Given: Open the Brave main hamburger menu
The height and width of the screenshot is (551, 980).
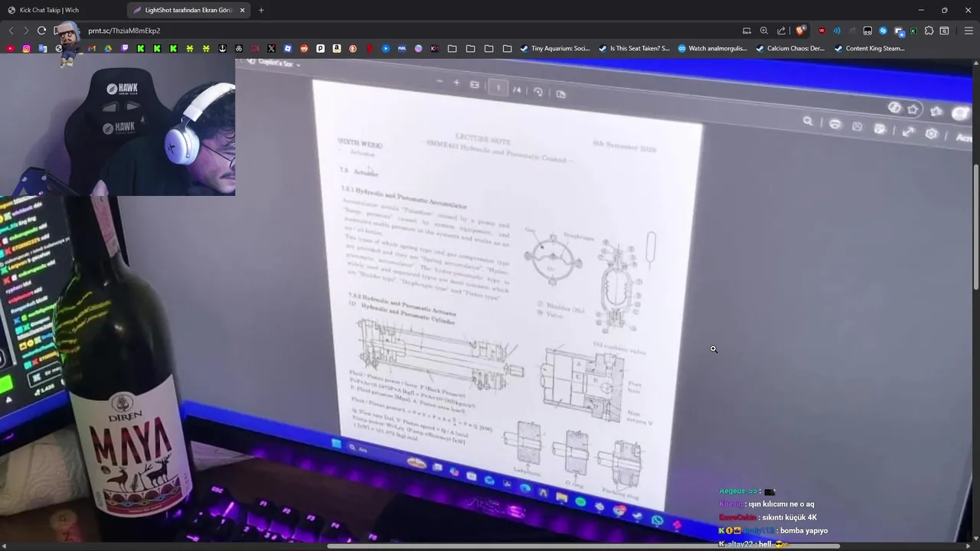Looking at the screenshot, I should [969, 31].
